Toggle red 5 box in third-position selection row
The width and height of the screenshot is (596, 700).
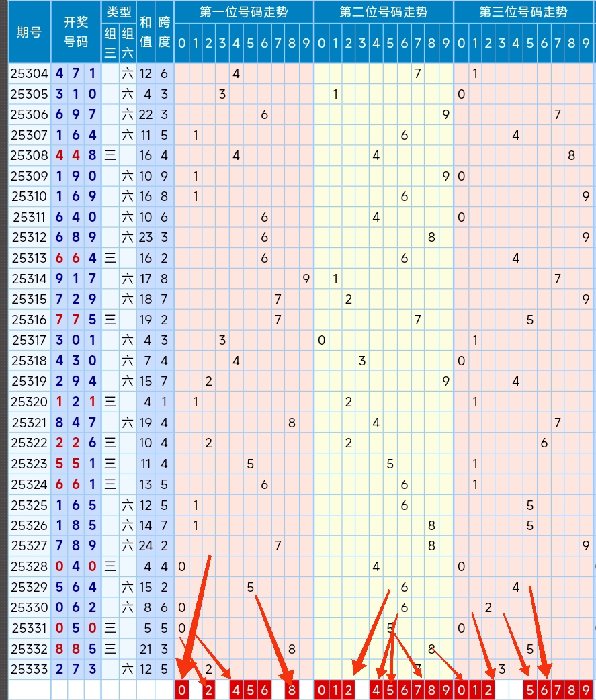point(530,690)
